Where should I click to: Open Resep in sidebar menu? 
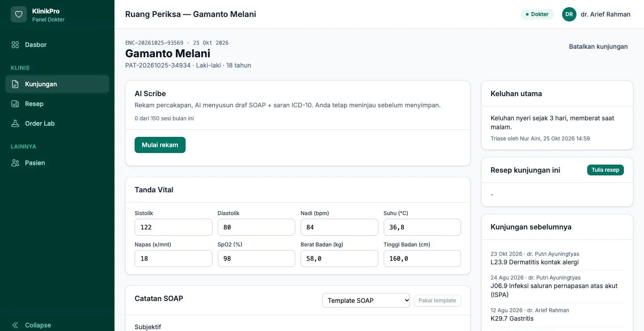(57, 104)
